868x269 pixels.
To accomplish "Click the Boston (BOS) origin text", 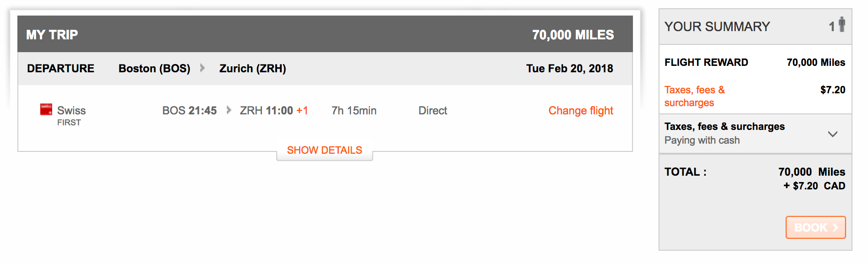I will pos(154,69).
